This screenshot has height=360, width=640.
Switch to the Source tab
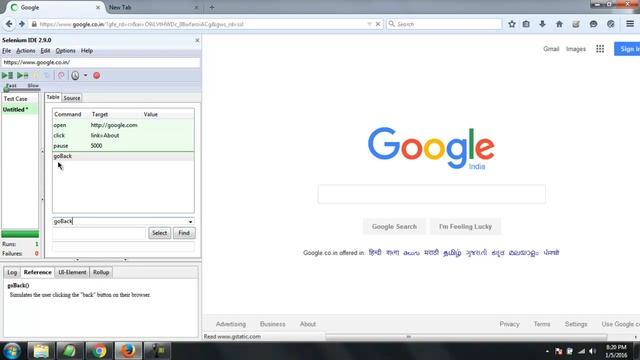[x=72, y=98]
